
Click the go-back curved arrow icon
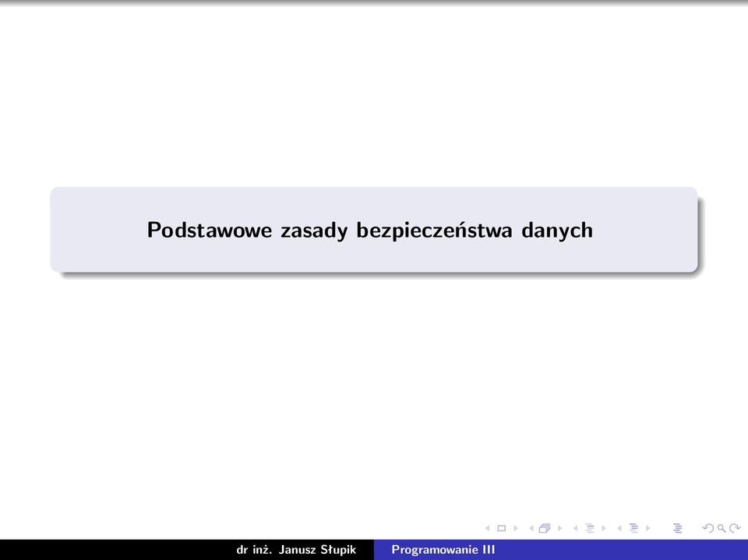(x=708, y=528)
